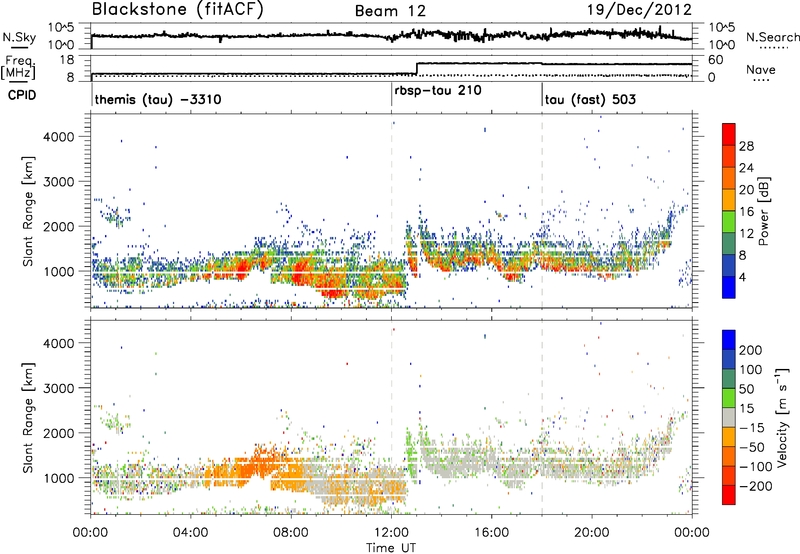
Task: Select the "tau (fast) 503" CPID entry
Action: pyautogui.click(x=590, y=99)
